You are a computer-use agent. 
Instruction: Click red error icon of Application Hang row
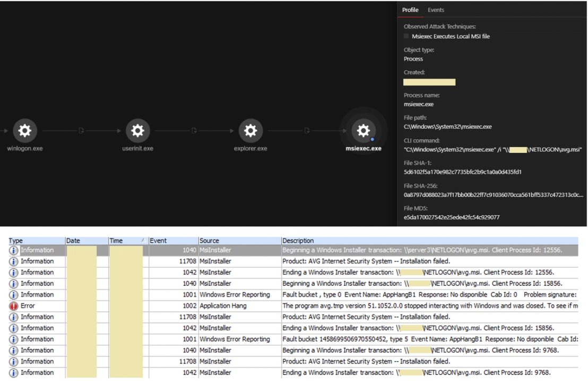click(x=13, y=306)
